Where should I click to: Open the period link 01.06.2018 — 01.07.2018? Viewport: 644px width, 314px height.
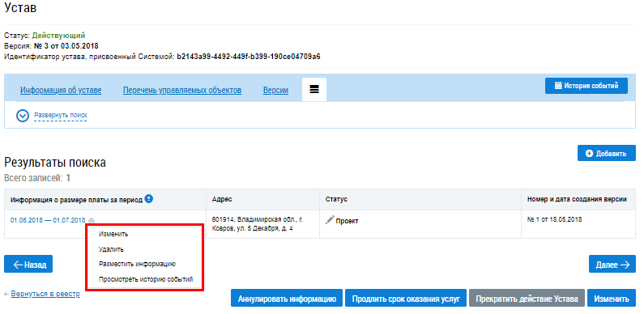48,220
